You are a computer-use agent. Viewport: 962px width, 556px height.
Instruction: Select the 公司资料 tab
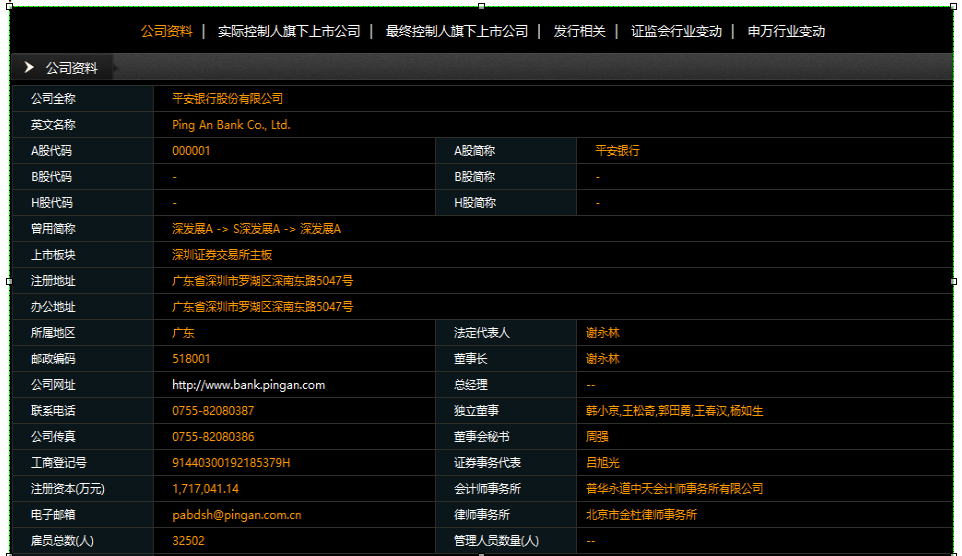(x=167, y=31)
